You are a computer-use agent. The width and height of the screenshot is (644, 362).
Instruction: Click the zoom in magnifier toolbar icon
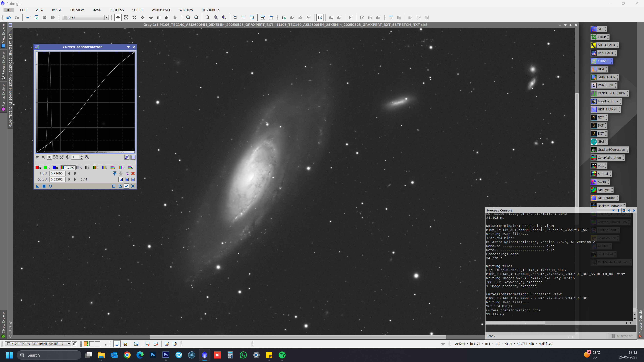(x=188, y=17)
